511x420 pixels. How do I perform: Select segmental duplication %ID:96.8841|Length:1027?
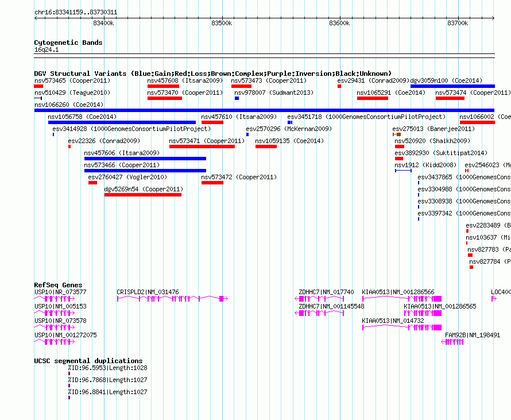(x=107, y=392)
